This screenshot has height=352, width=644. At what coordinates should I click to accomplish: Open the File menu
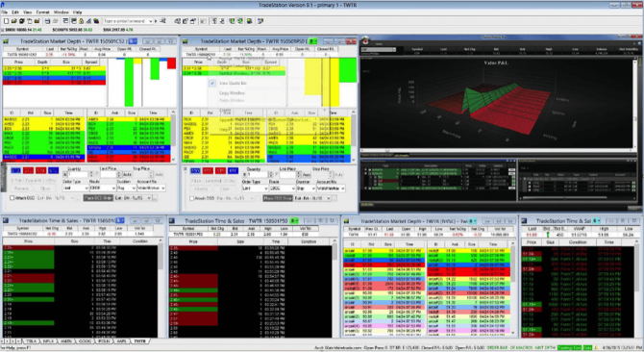(5, 13)
